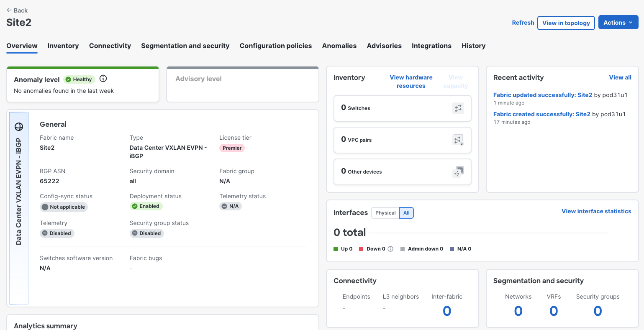This screenshot has height=330, width=644.
Task: Click the fabric globe icon in side strip
Action: (x=19, y=127)
